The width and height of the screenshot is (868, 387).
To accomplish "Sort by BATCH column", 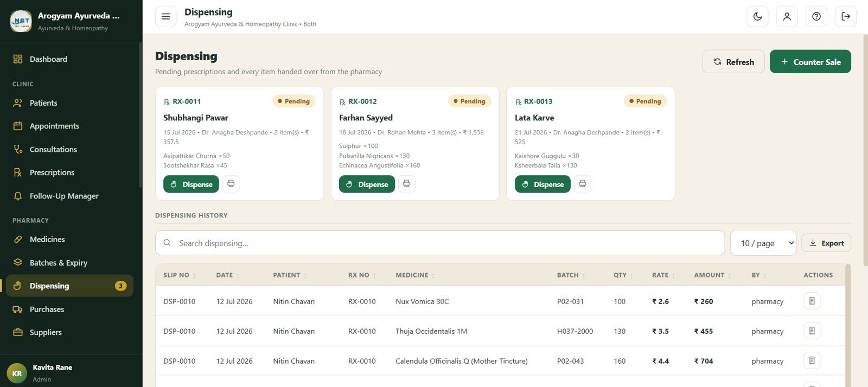I will (571, 275).
